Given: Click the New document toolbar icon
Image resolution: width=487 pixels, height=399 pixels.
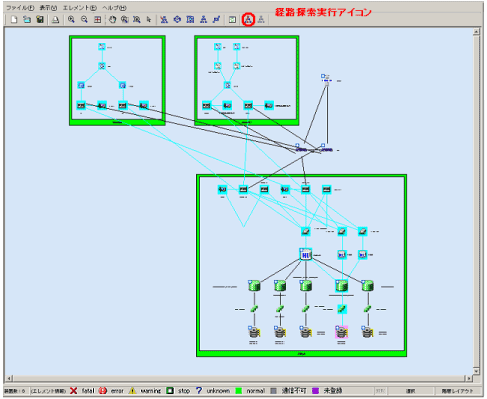Looking at the screenshot, I should pos(14,20).
